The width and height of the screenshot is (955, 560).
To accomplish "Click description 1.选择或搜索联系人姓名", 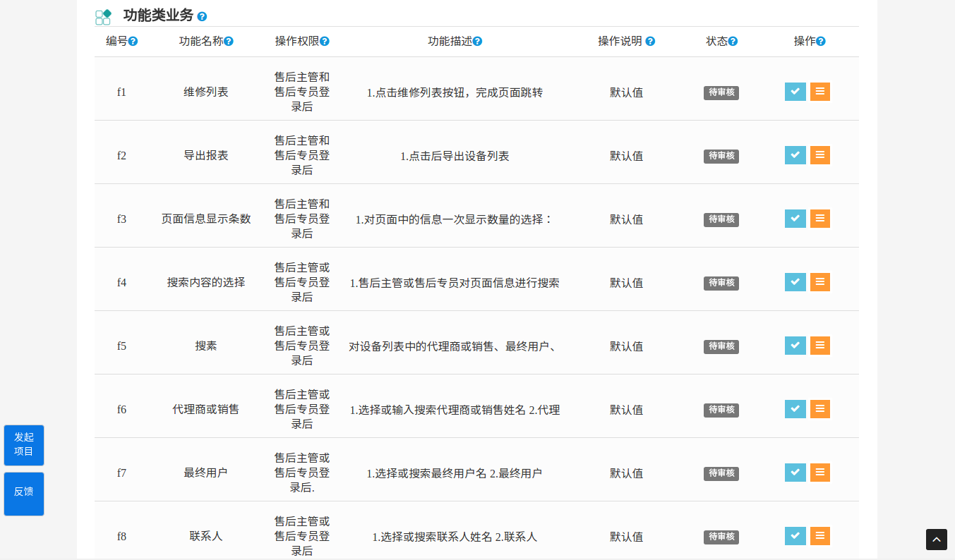I will 455,537.
